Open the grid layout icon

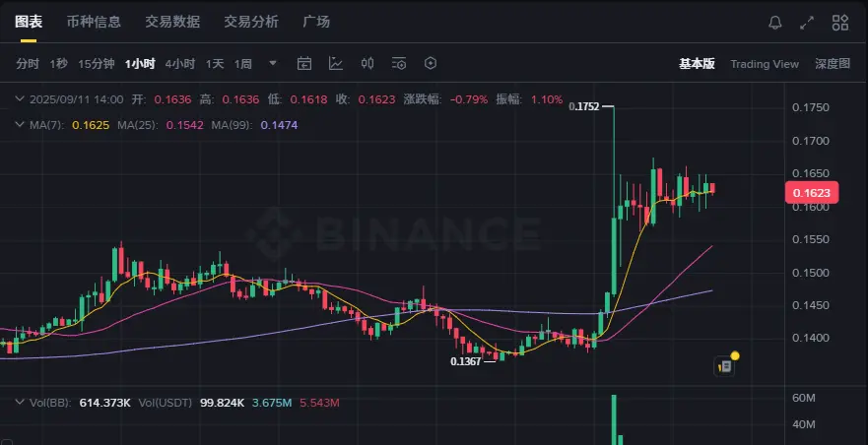click(x=839, y=23)
